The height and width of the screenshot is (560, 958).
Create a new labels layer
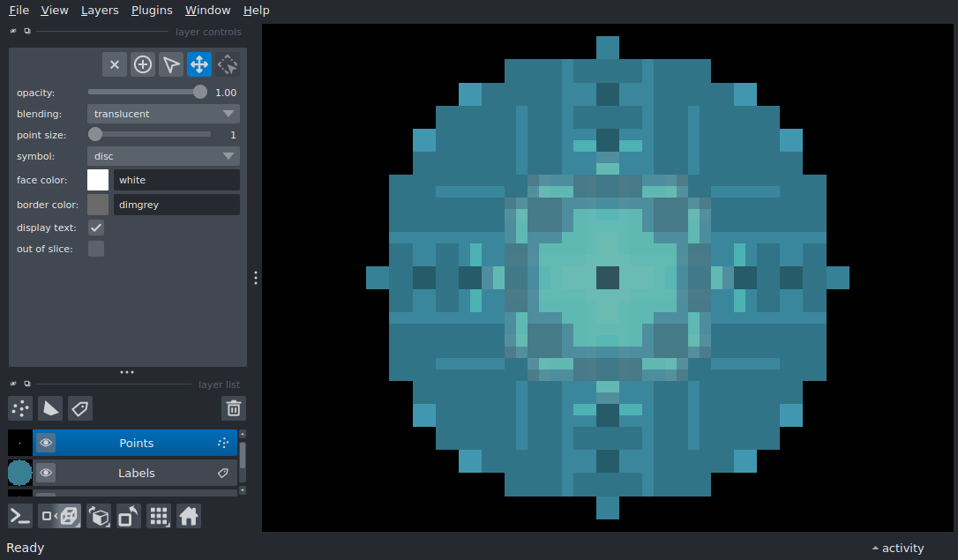pos(80,408)
